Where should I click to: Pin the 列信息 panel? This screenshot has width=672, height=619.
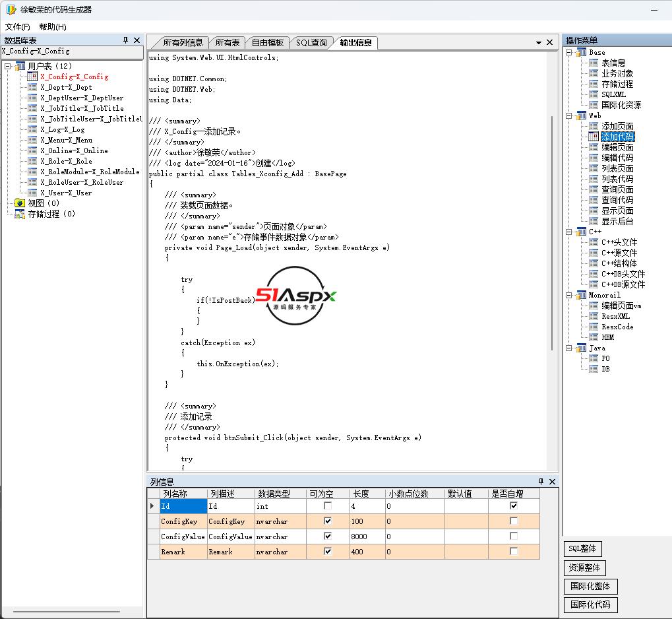[541, 481]
